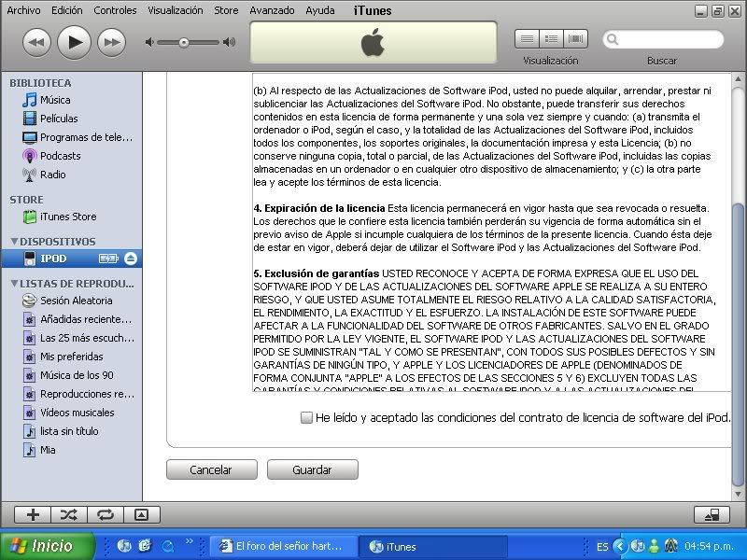Click the volume slider knob
Image resolution: width=747 pixels, height=560 pixels.
(183, 42)
